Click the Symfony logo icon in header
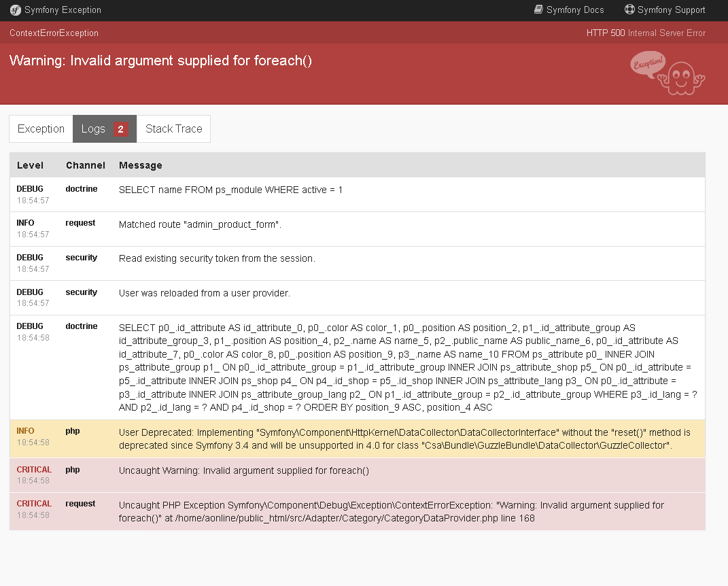Screen dimensions: 728x586 [x=16, y=10]
